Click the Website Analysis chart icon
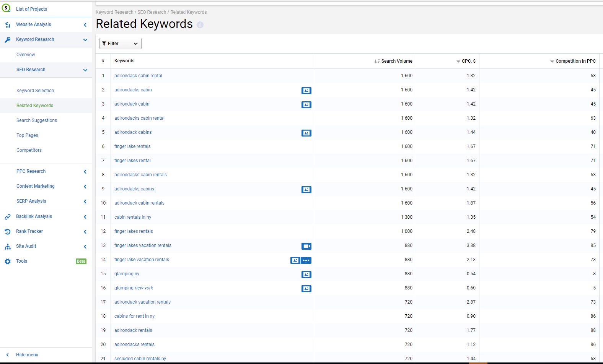Image resolution: width=603 pixels, height=364 pixels. point(8,25)
